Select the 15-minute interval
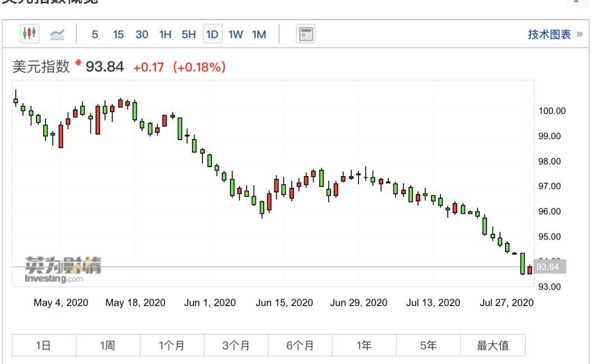This screenshot has width=606, height=364. [x=118, y=34]
